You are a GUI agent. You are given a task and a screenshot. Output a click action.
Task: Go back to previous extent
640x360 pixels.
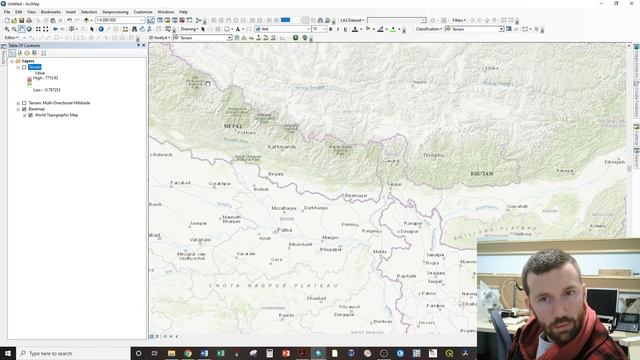[55, 29]
